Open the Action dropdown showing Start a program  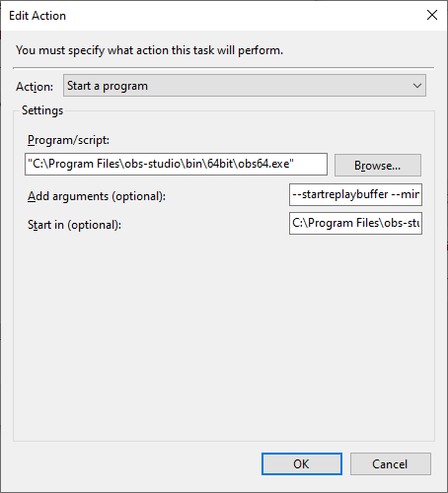pos(245,86)
